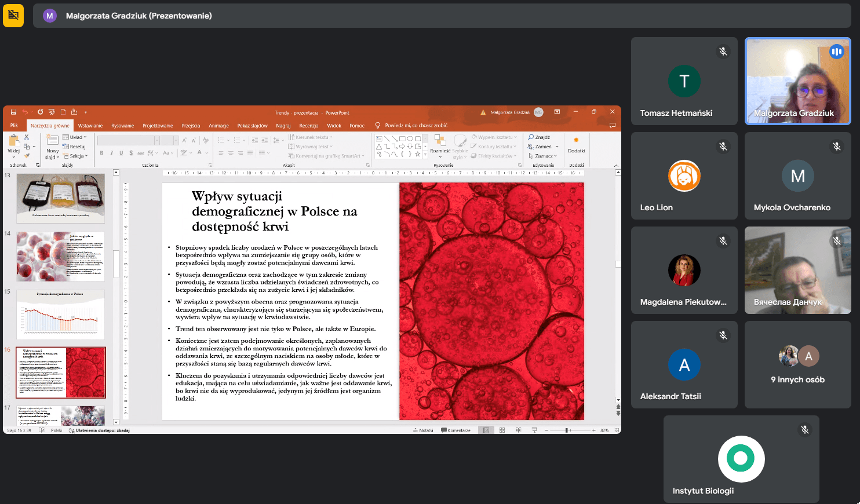Viewport: 860px width, 504px height.
Task: Toggle strikethrough abc button
Action: tap(140, 153)
